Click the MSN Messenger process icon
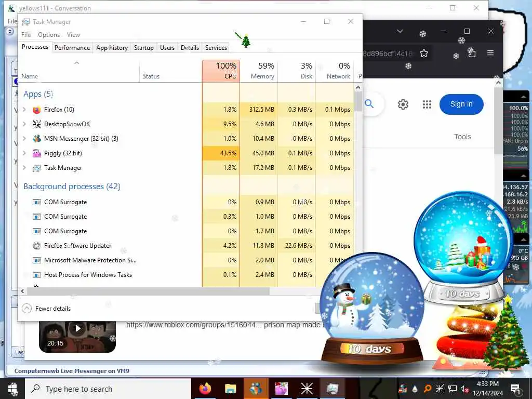Image resolution: width=532 pixels, height=399 pixels. pyautogui.click(x=37, y=139)
